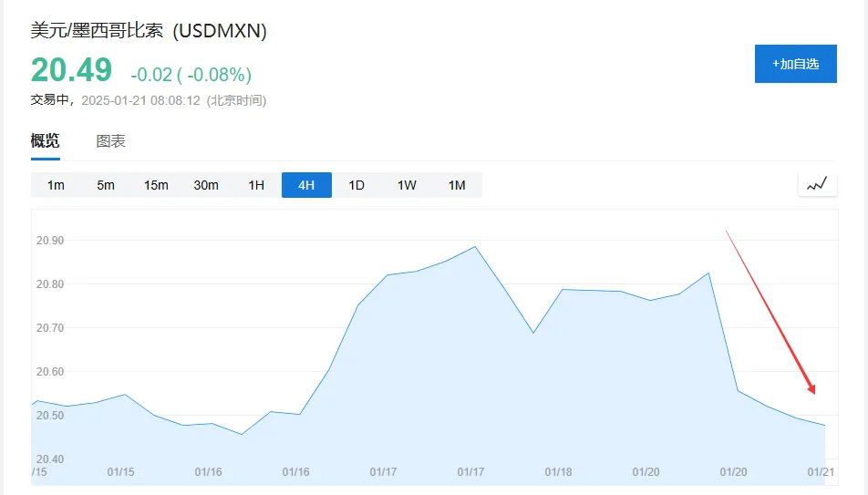
Task: Click the 20.90 price axis label
Action: coord(49,241)
